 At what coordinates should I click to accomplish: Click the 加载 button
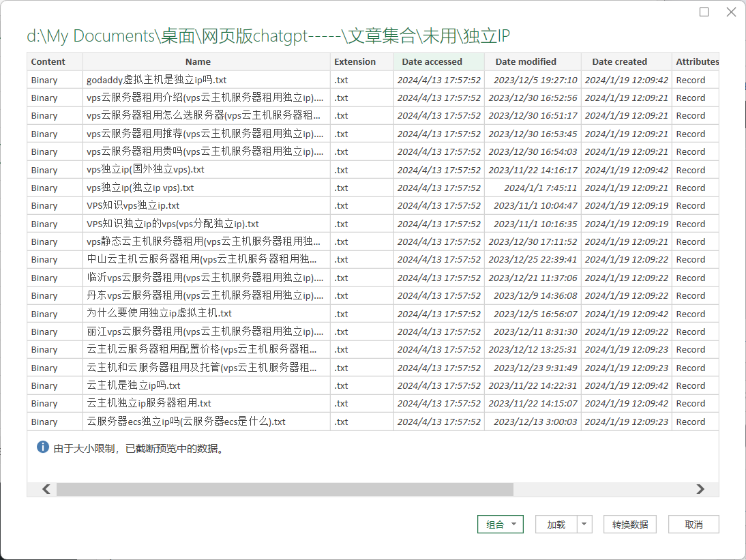coord(556,525)
